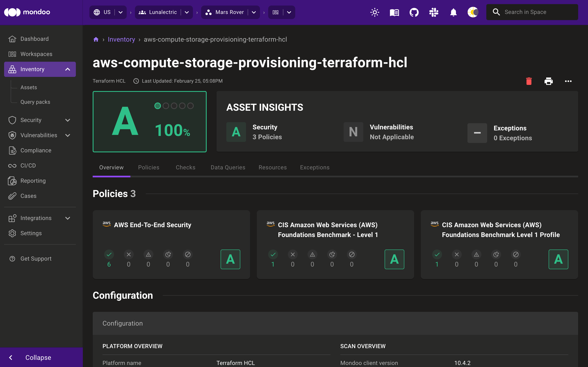Switch to the Checks tab
Viewport: 588px width, 367px height.
pos(186,168)
